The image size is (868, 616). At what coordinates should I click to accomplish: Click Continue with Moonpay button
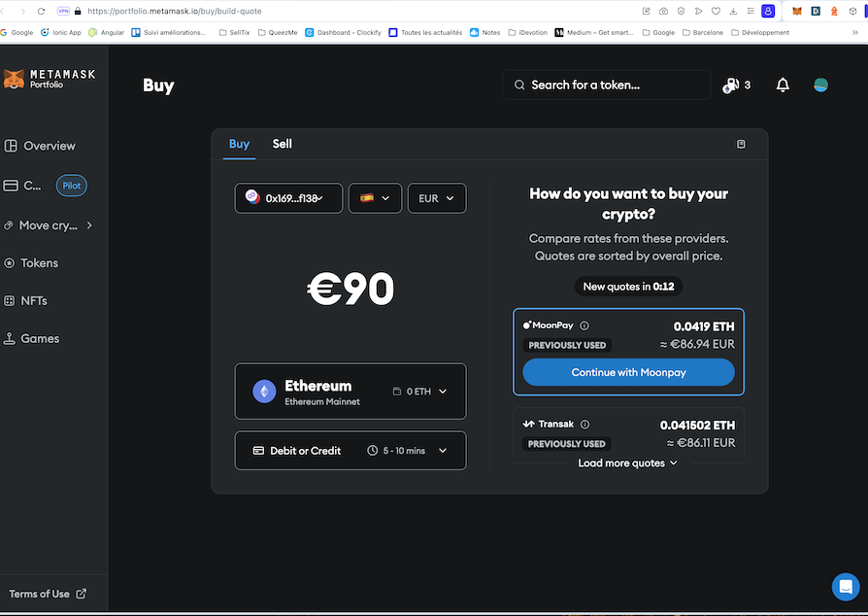click(628, 373)
